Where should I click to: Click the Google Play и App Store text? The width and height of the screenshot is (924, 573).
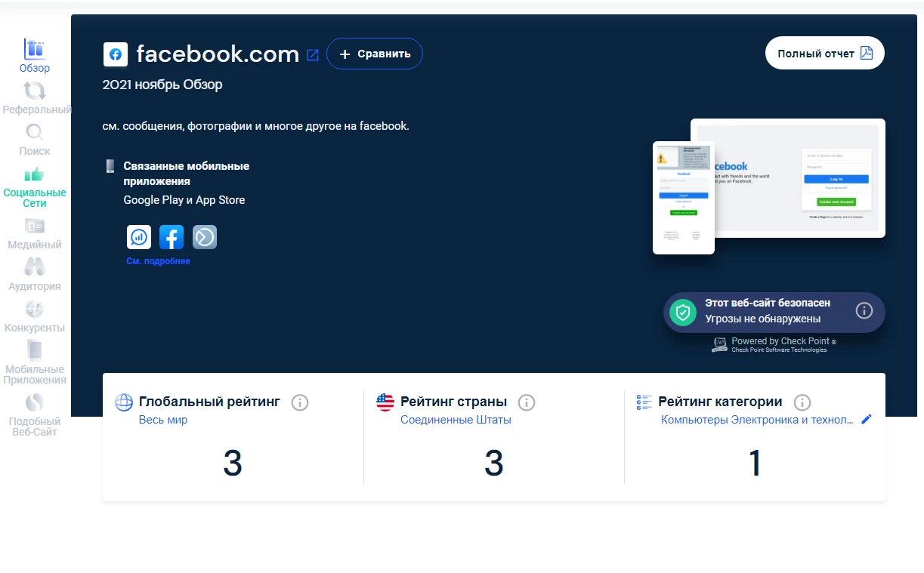(184, 200)
